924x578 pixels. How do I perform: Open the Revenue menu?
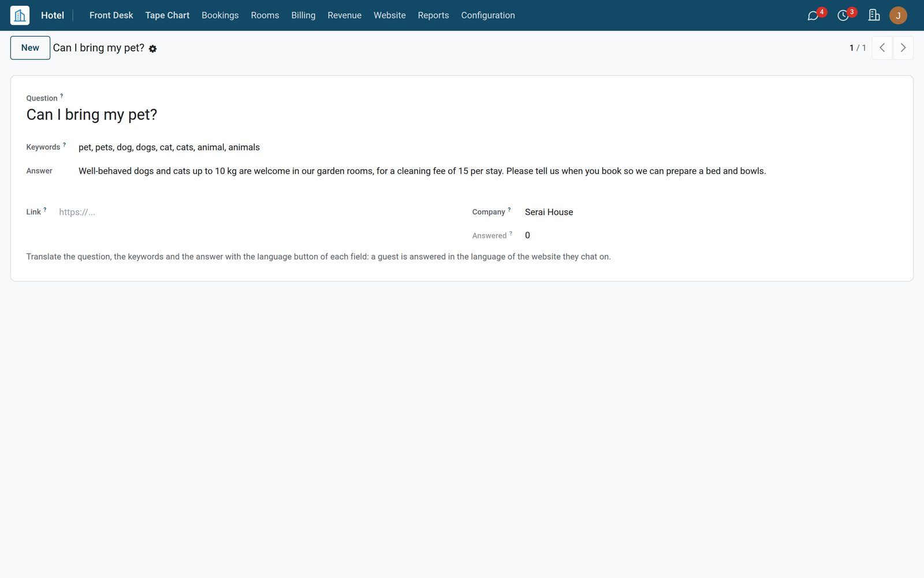345,15
